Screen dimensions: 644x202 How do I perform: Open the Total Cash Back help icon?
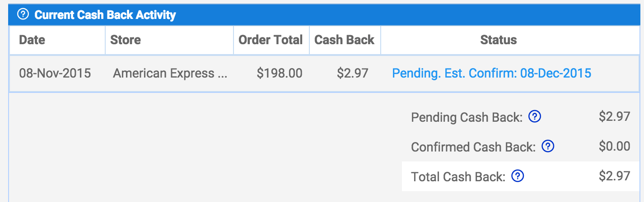click(518, 176)
